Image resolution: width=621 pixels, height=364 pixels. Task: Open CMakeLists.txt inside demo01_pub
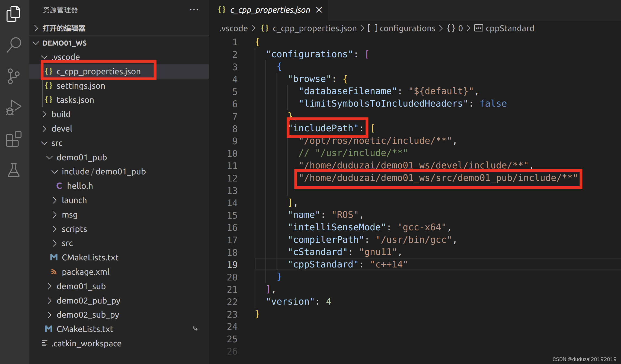(119, 257)
